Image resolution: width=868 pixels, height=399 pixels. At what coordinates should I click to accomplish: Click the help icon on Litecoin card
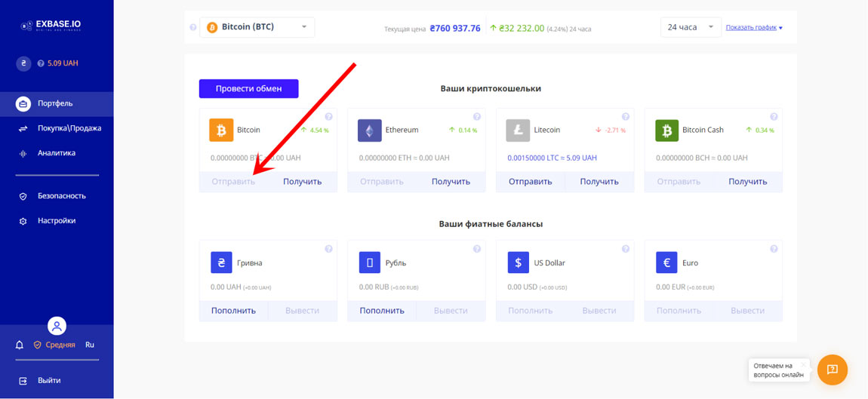[x=626, y=117]
